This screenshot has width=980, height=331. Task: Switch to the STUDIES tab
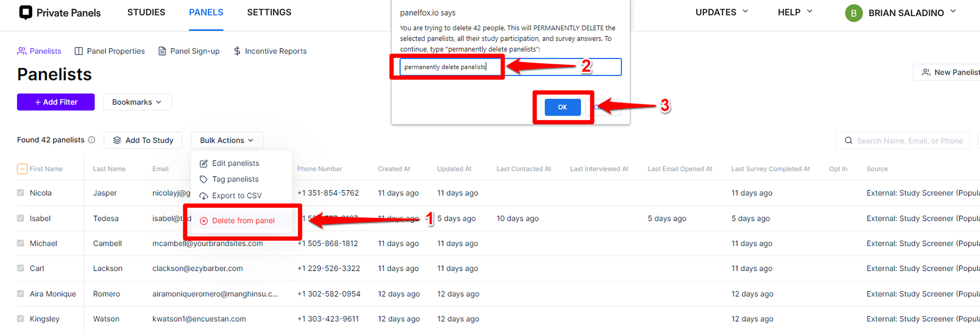[146, 12]
